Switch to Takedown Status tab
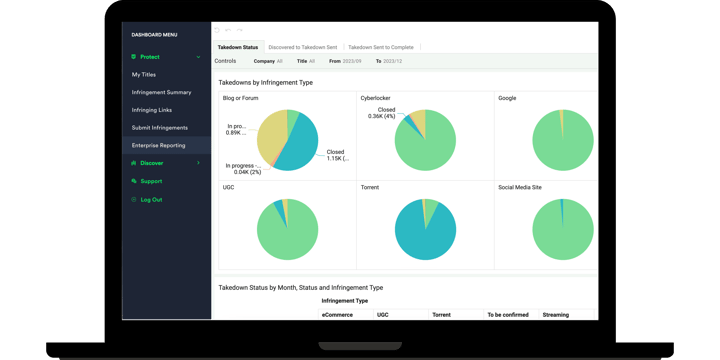Viewport: 720px width, 360px height. [238, 47]
